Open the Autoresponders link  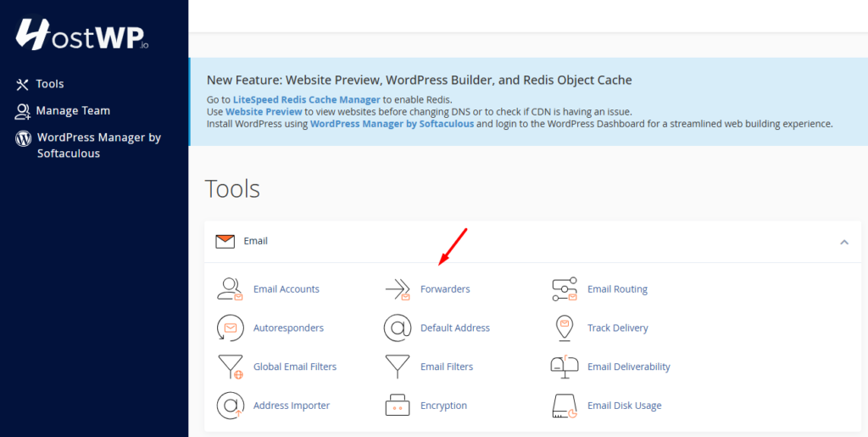point(288,328)
